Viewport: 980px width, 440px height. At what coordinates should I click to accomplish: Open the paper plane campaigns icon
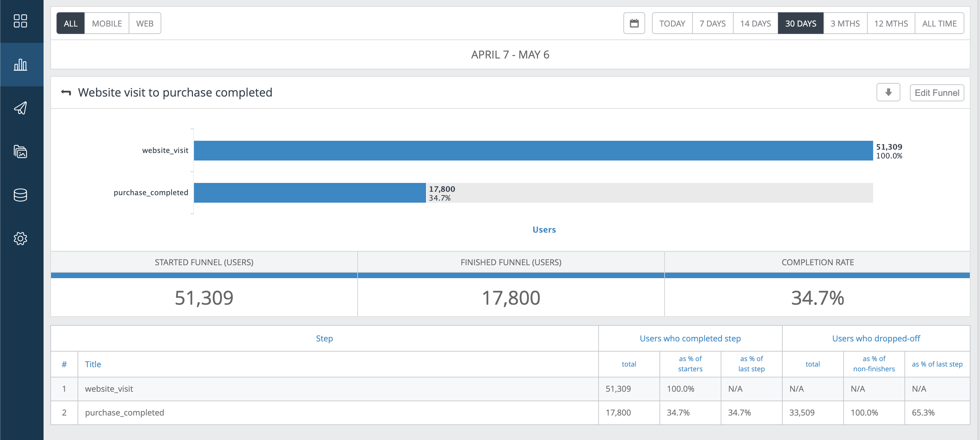pos(20,108)
